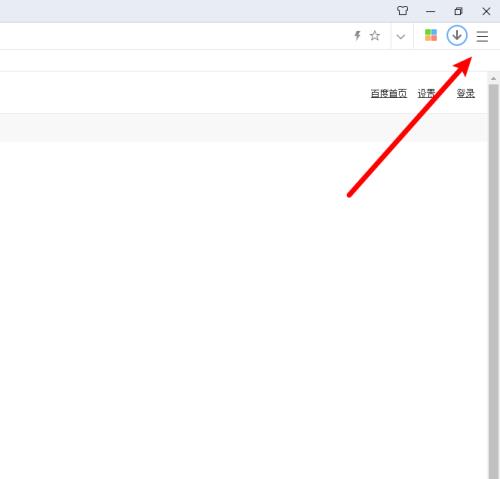Minimize the browser window

point(430,11)
